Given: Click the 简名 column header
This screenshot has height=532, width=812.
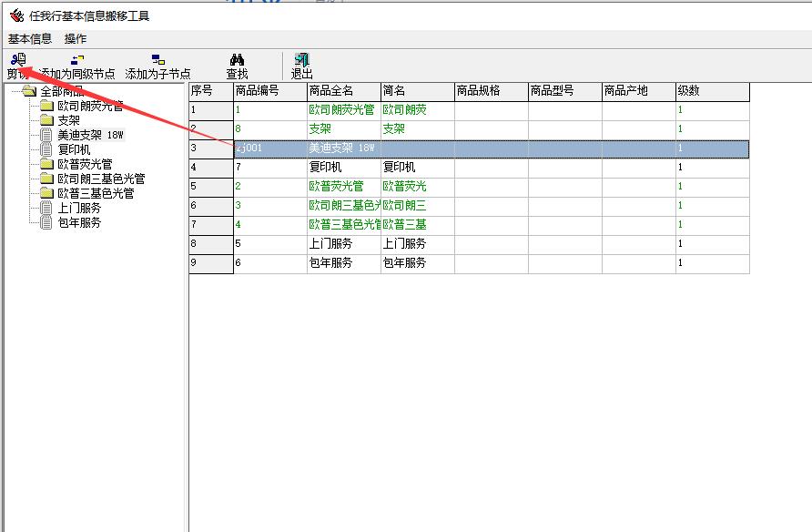Looking at the screenshot, I should (418, 92).
